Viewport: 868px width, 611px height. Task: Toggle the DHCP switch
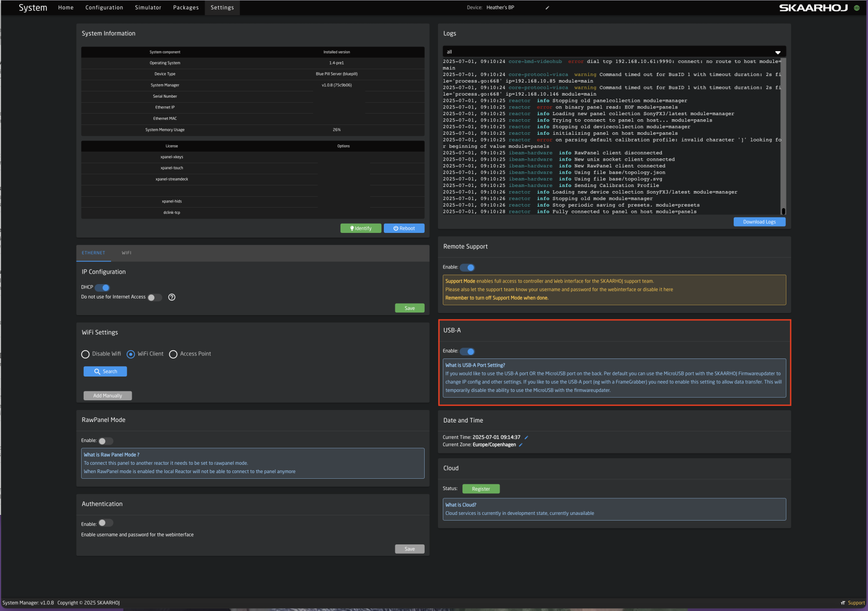[x=102, y=288]
